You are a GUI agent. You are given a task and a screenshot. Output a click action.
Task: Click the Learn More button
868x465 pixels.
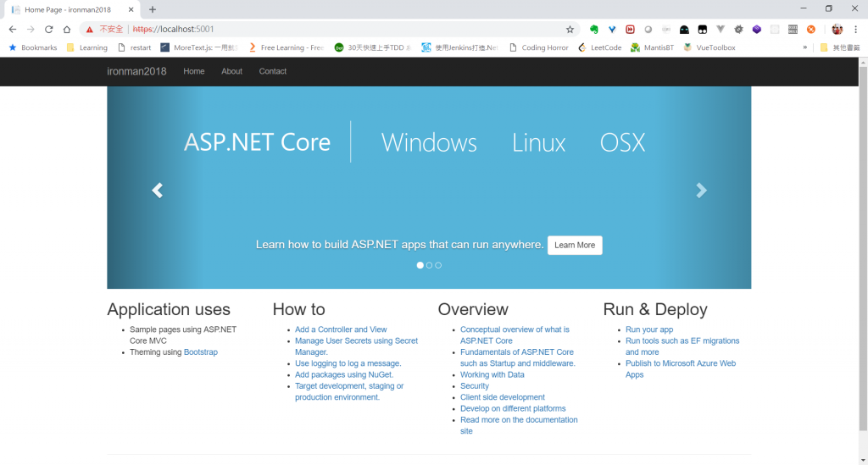coord(575,245)
